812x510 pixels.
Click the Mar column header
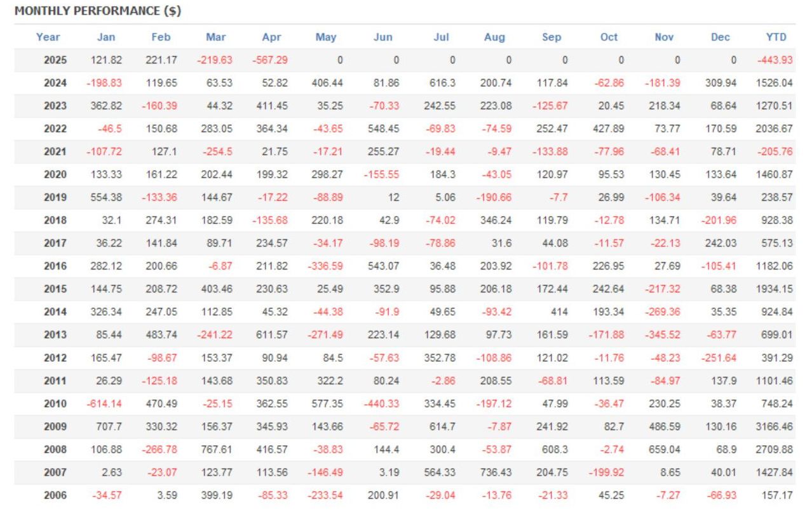[217, 37]
